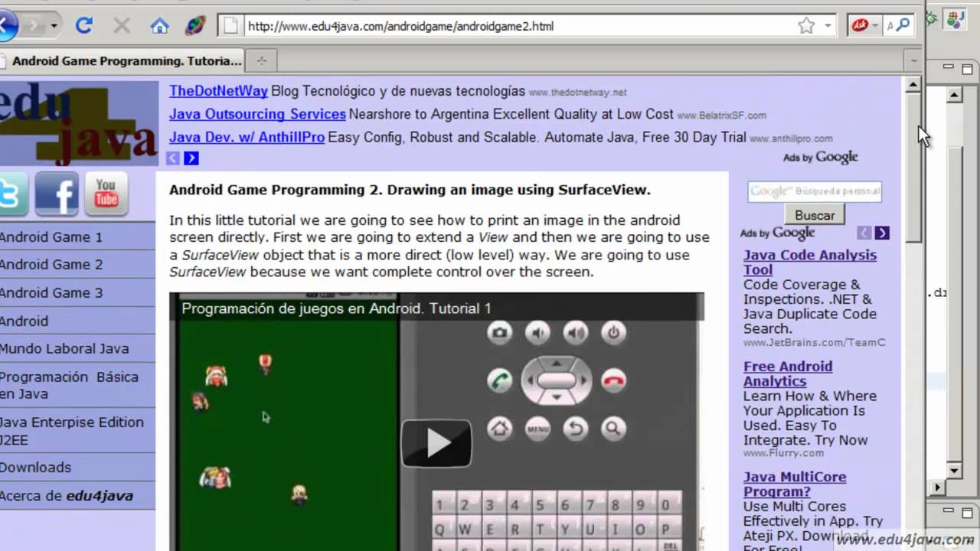Click the browser back button

pyautogui.click(x=6, y=26)
